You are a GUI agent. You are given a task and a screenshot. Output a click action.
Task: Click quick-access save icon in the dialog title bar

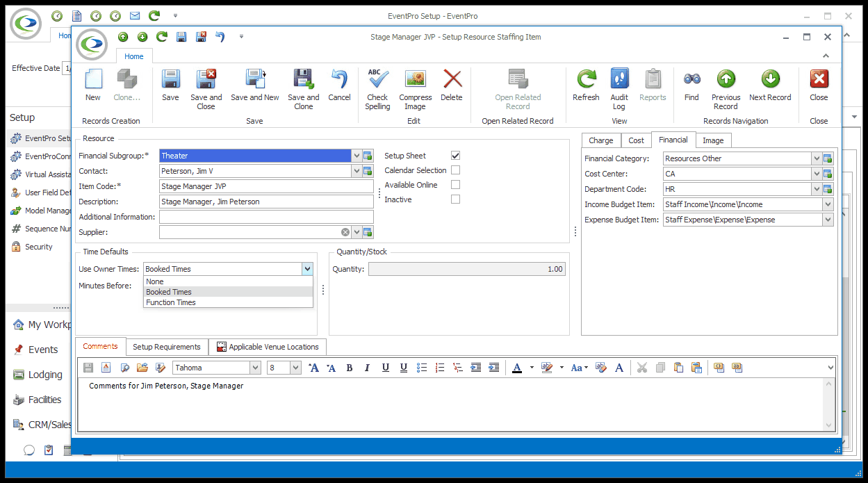(x=181, y=37)
